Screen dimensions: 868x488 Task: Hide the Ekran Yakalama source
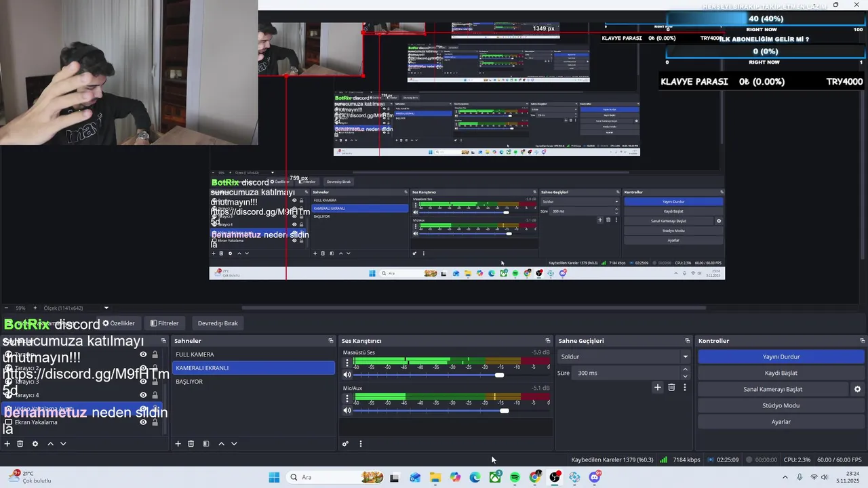[143, 422]
